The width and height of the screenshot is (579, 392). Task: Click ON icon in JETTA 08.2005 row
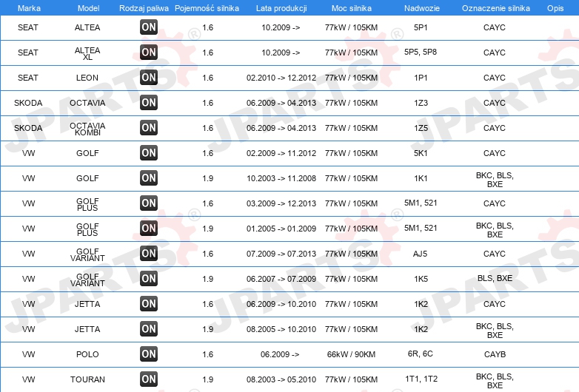pos(149,329)
